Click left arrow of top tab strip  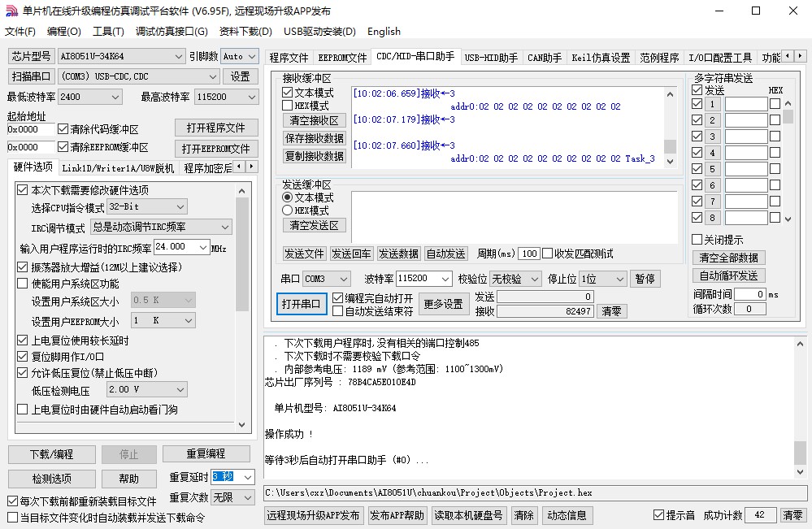[x=788, y=55]
